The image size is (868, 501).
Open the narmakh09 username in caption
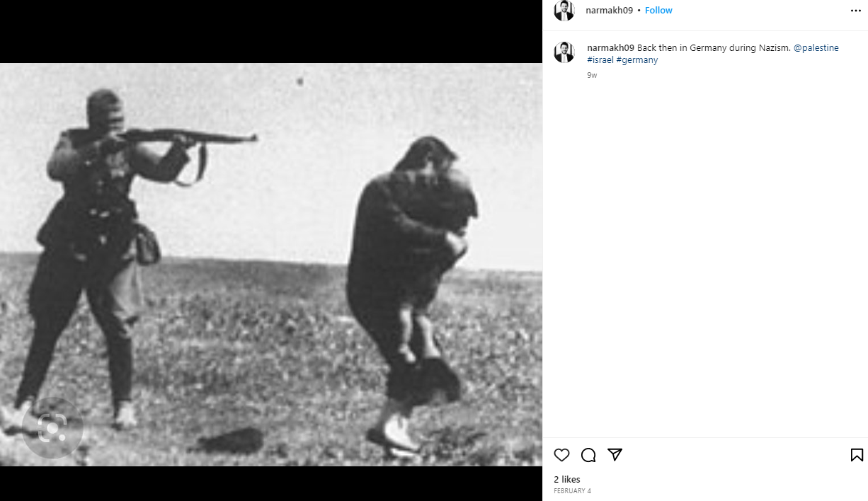coord(611,48)
